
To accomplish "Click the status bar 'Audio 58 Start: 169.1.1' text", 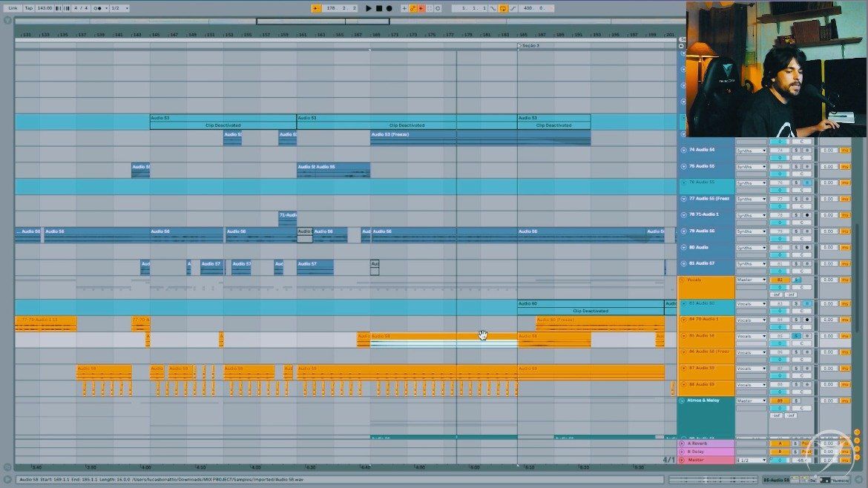I will 161,480.
